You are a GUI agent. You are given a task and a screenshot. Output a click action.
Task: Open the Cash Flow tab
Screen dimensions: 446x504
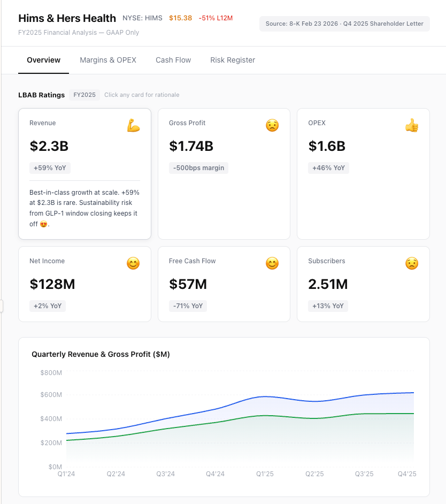point(173,60)
